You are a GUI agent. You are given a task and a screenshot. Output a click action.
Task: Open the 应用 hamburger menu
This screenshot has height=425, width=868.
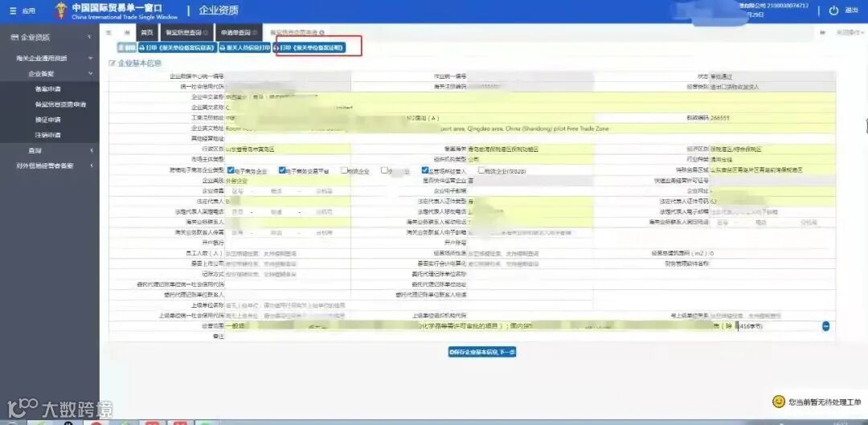pyautogui.click(x=13, y=10)
